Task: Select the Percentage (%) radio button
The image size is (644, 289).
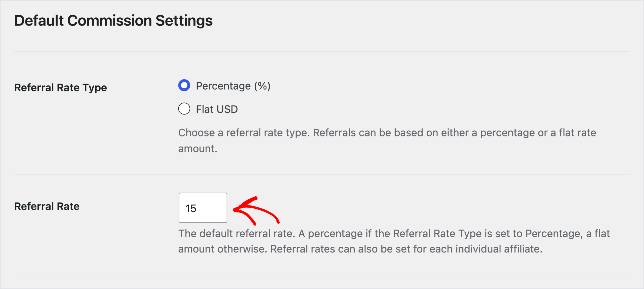Action: (x=184, y=85)
